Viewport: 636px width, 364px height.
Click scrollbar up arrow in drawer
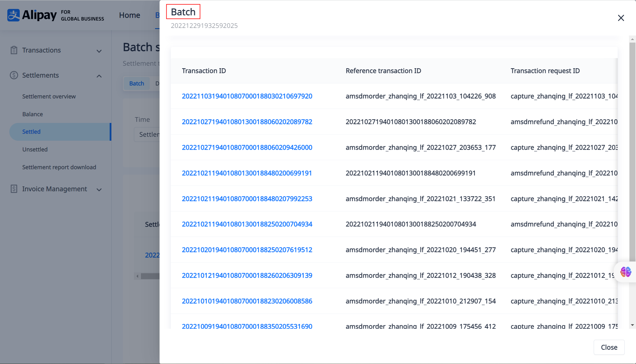click(632, 39)
